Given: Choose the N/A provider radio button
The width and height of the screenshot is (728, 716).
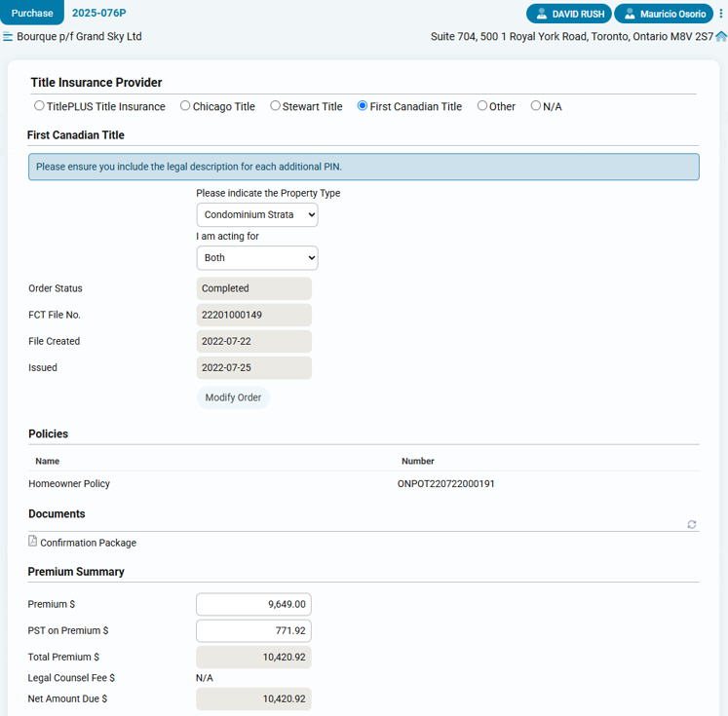Looking at the screenshot, I should 535,106.
